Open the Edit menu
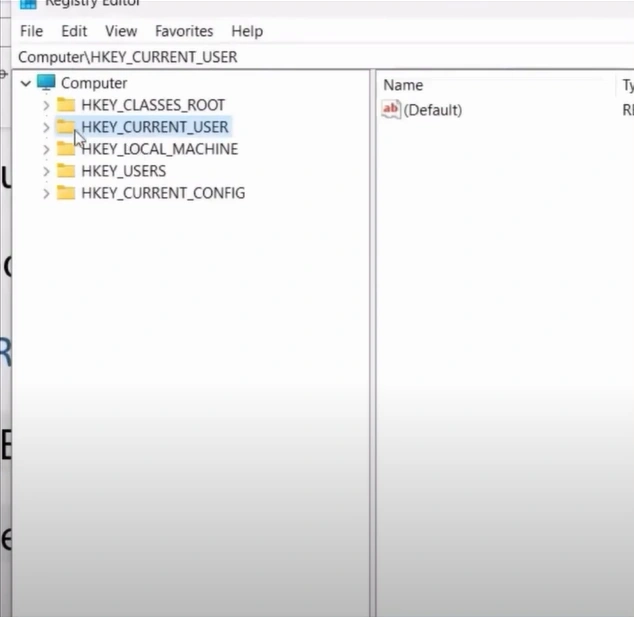634x617 pixels. pyautogui.click(x=74, y=31)
